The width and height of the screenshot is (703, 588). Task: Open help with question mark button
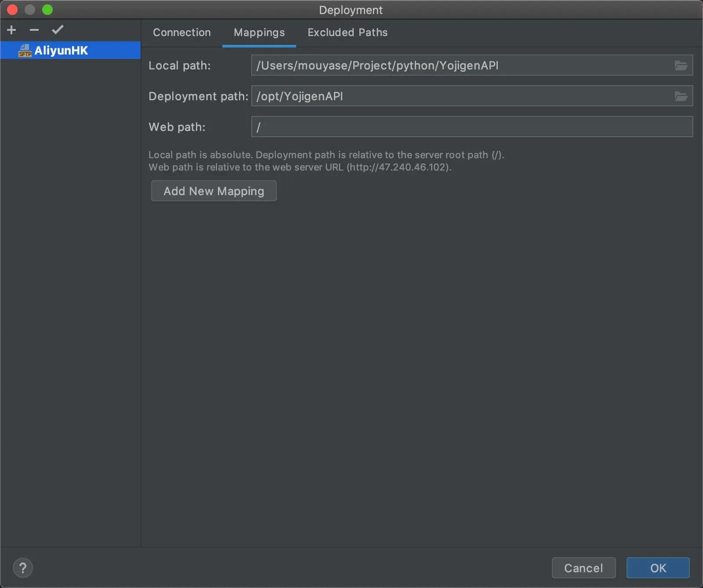[x=23, y=568]
